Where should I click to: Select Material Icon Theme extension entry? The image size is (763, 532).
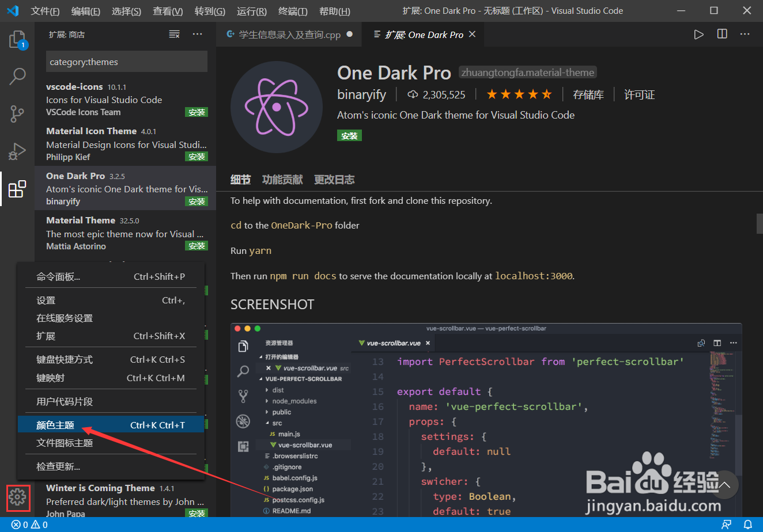(x=125, y=144)
